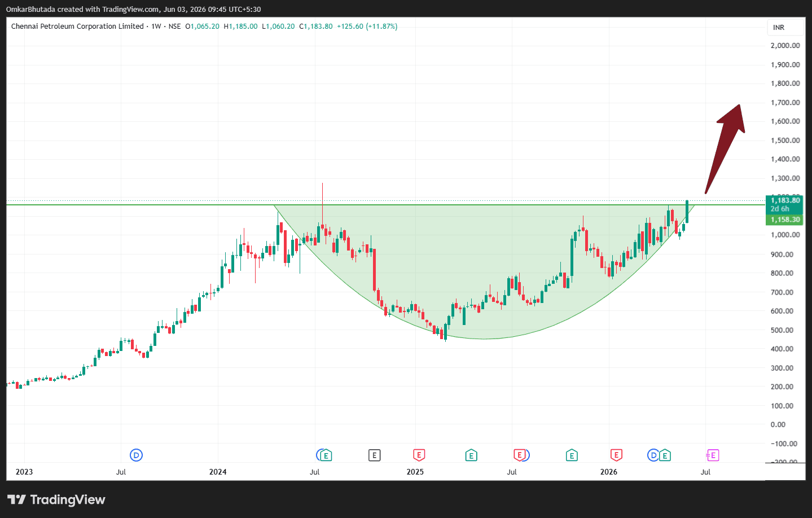Click the 900.00 price axis label
Viewport: 812px width, 518px height.
(782, 254)
